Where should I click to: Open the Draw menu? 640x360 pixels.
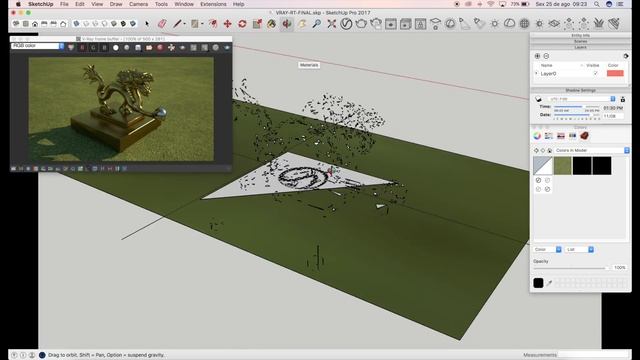tap(116, 4)
